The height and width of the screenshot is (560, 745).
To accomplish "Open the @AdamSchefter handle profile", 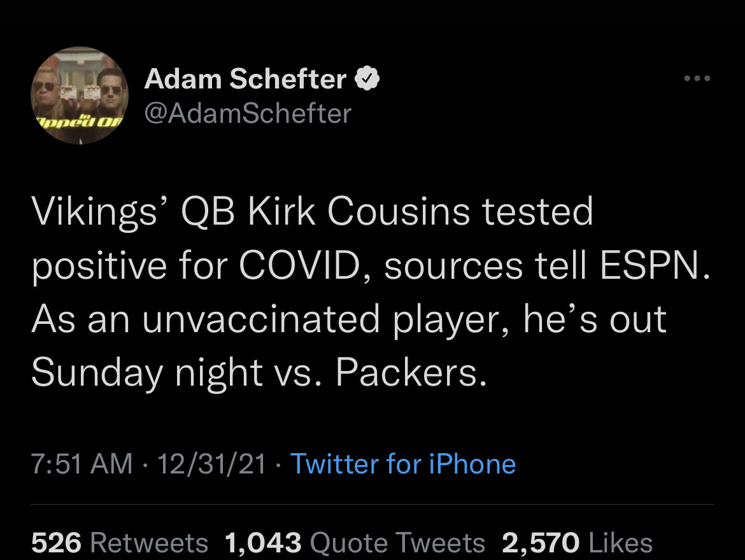I will pyautogui.click(x=248, y=113).
